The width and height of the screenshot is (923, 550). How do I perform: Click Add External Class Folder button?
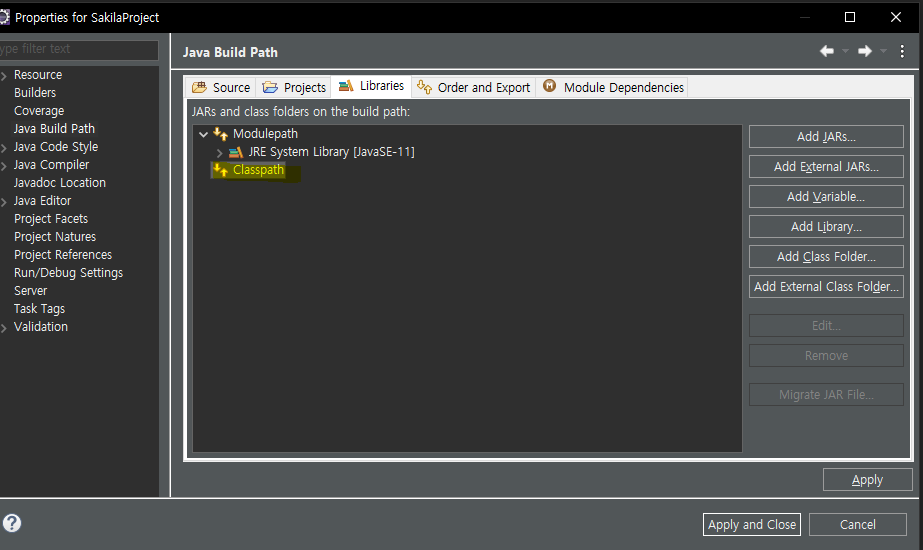[826, 287]
